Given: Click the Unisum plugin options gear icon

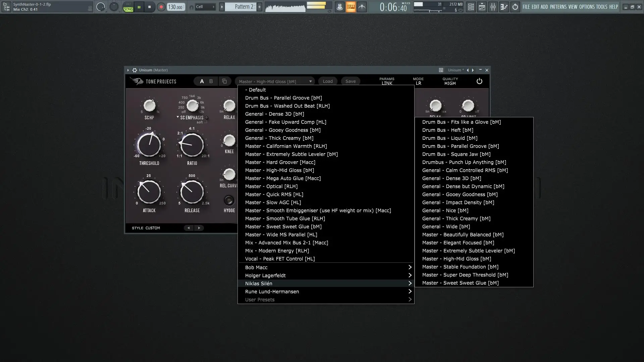Looking at the screenshot, I should 135,70.
